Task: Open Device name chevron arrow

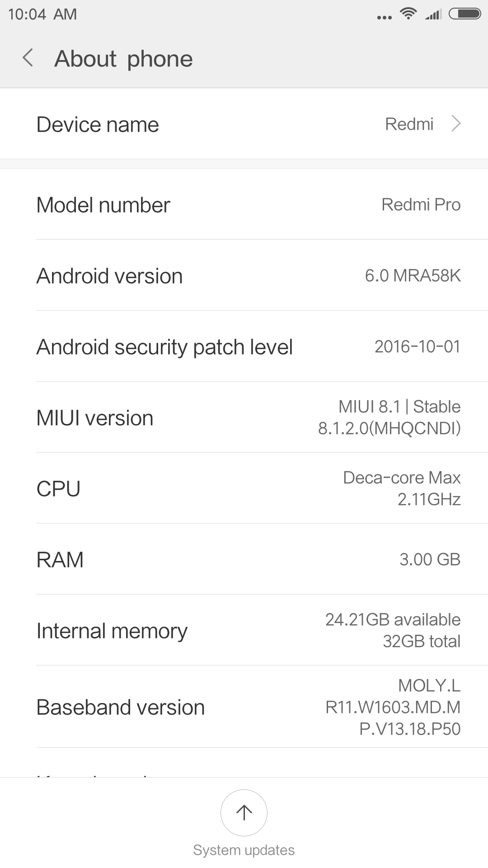Action: (456, 123)
